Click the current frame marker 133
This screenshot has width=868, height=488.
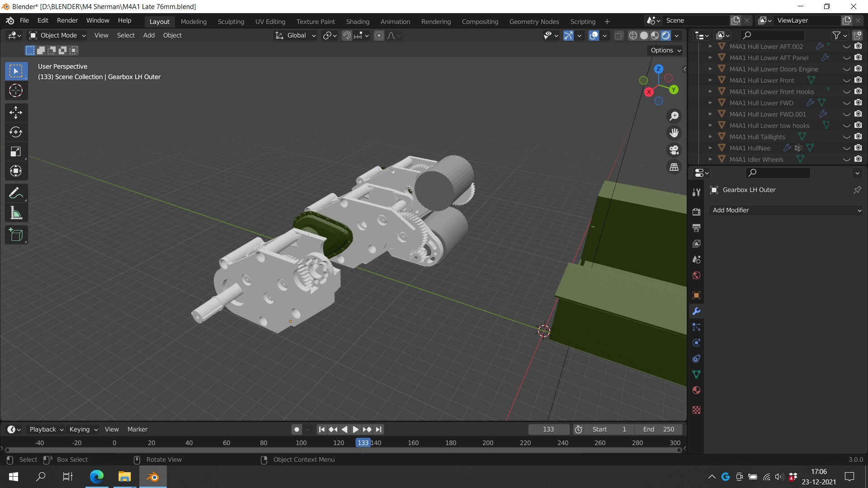point(363,443)
